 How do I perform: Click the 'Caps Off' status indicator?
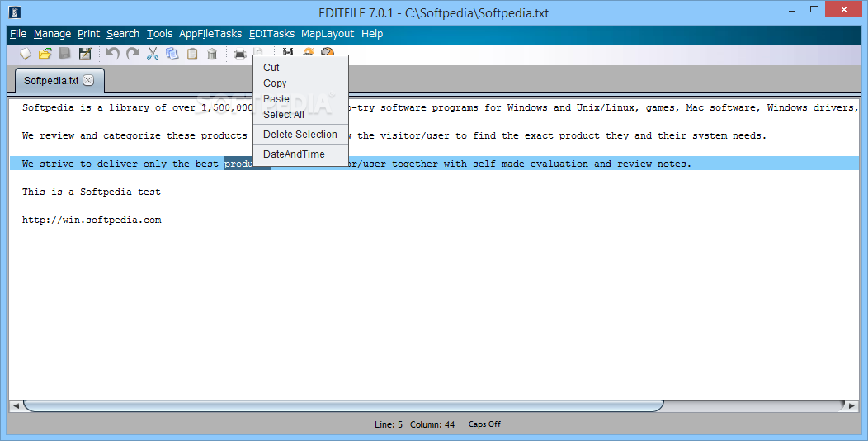point(484,424)
